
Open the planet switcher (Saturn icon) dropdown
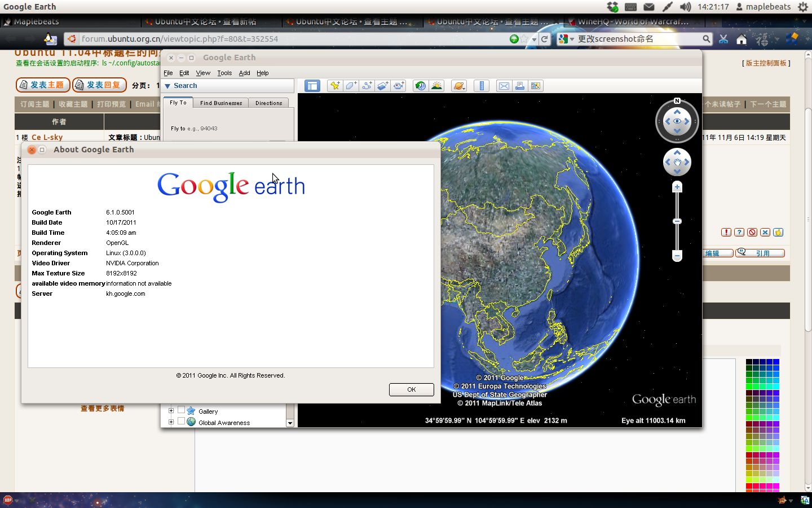[459, 86]
